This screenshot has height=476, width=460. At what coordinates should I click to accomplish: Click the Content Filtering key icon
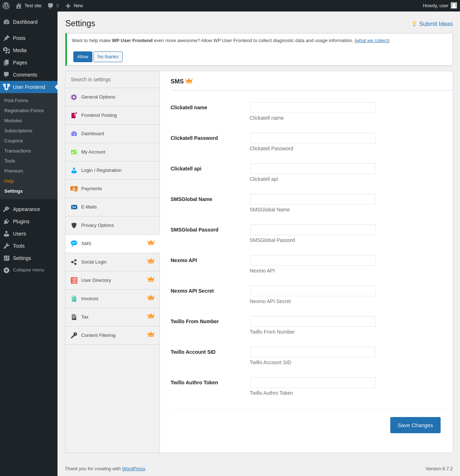[x=74, y=335]
